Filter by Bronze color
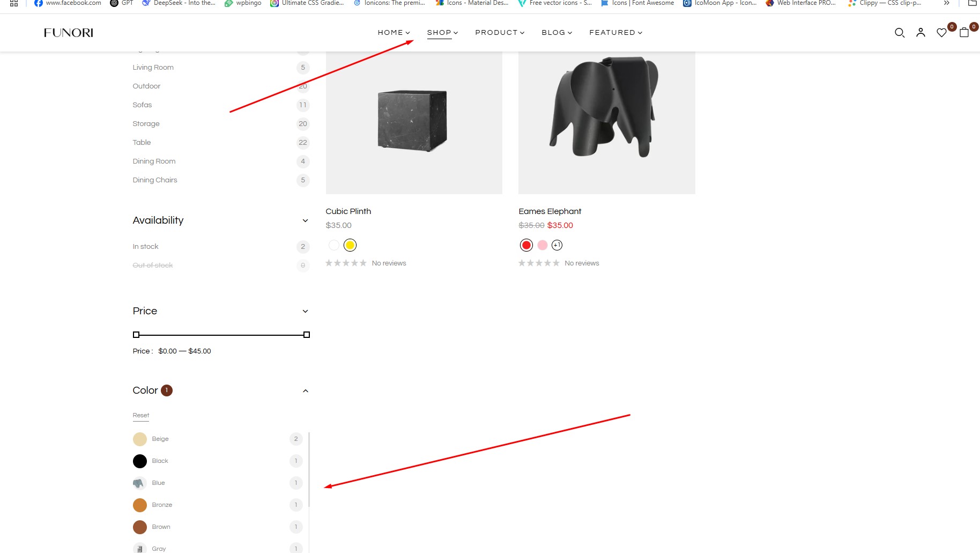The height and width of the screenshot is (553, 980). point(218,505)
